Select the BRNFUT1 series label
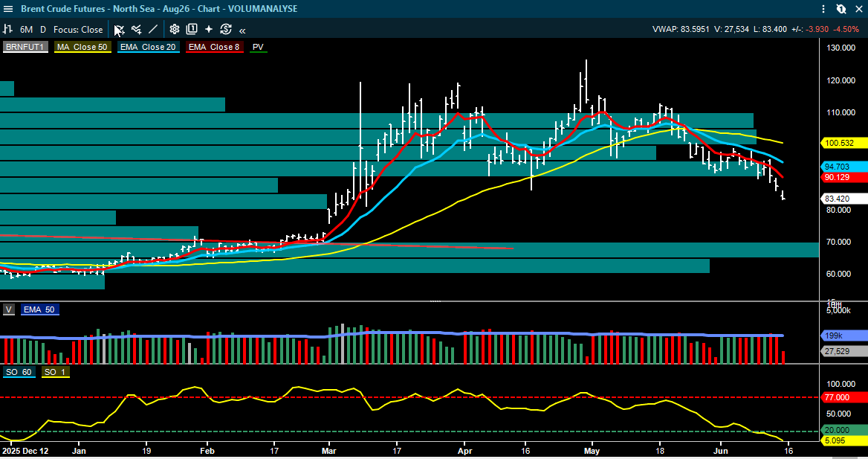The width and height of the screenshot is (868, 459). tap(25, 47)
